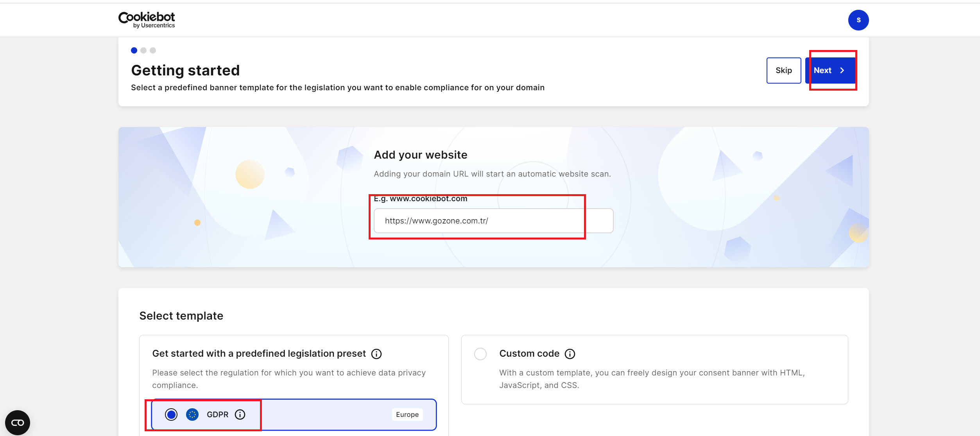Focus the website domain URL field
This screenshot has width=980, height=436.
click(x=493, y=221)
